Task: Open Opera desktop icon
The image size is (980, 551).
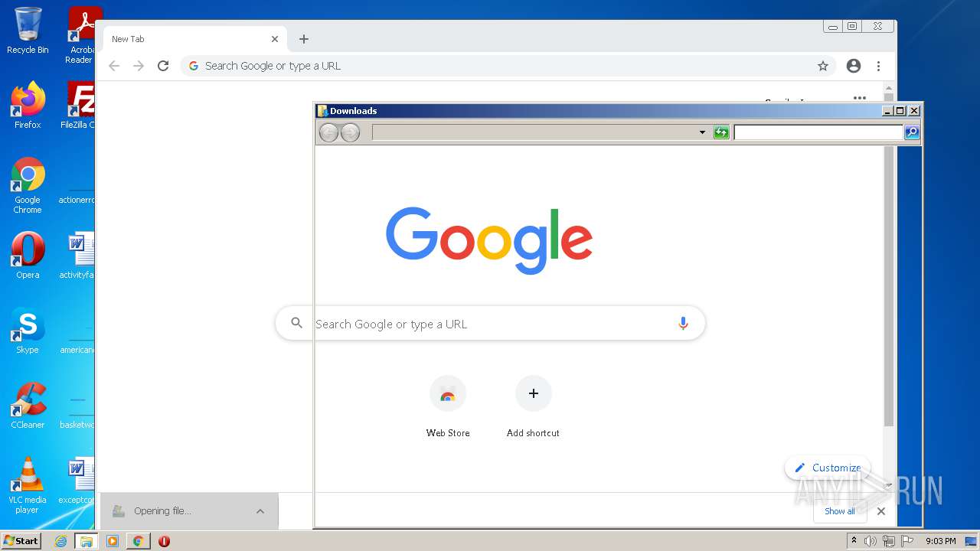Action: (28, 256)
